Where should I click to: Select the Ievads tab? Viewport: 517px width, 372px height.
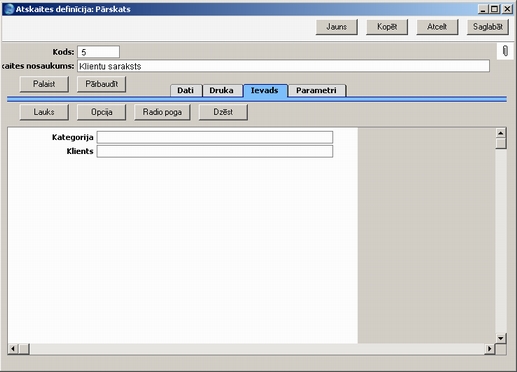pyautogui.click(x=265, y=91)
